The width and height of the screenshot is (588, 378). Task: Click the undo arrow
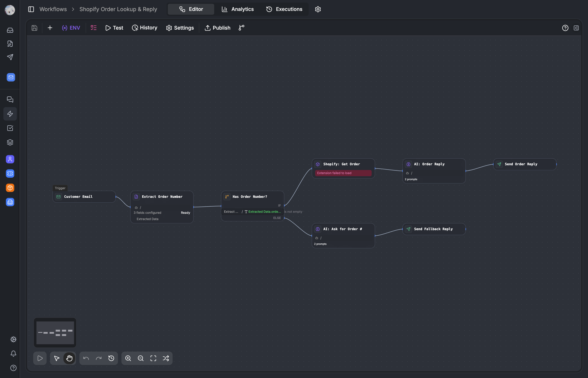click(86, 358)
